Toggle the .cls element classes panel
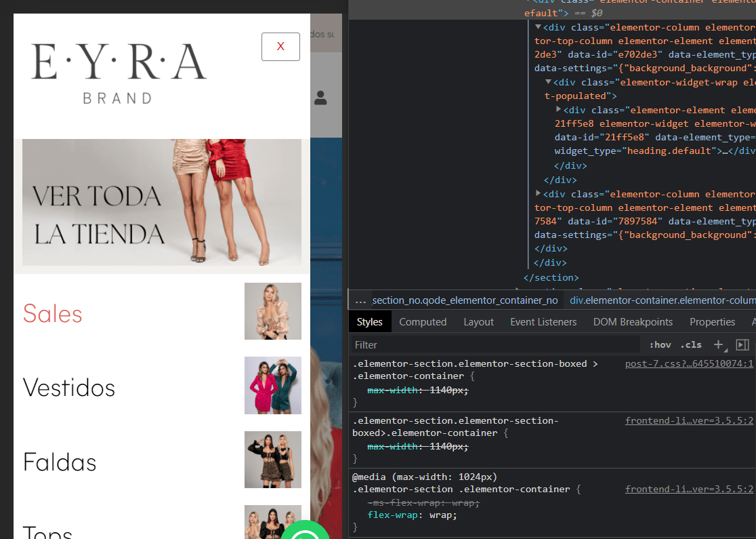 pos(691,345)
